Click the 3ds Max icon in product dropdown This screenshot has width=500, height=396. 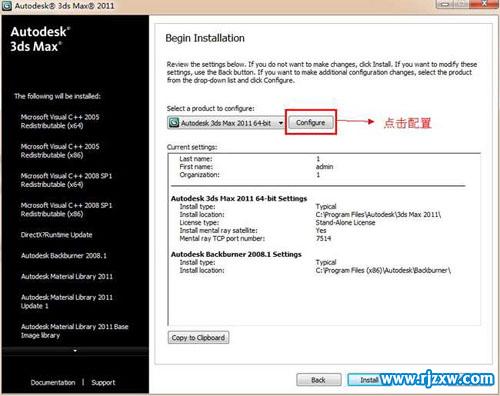(174, 123)
